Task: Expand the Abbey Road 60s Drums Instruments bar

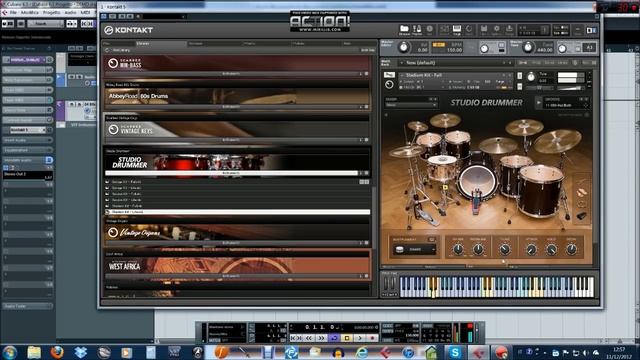Action: (231, 107)
